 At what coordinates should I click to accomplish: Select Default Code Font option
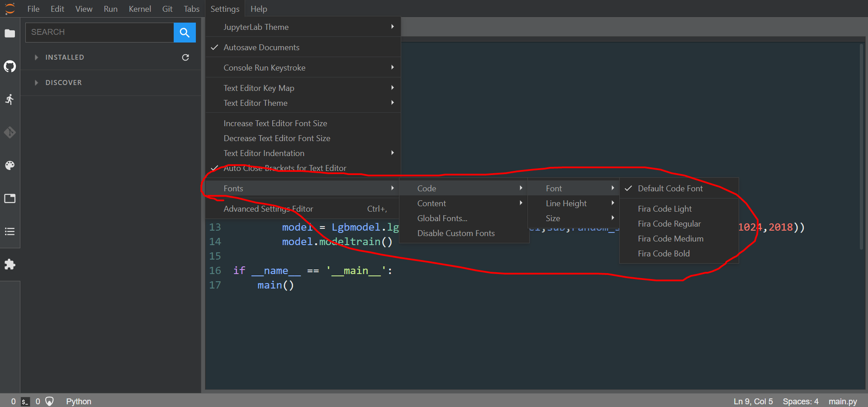tap(679, 189)
